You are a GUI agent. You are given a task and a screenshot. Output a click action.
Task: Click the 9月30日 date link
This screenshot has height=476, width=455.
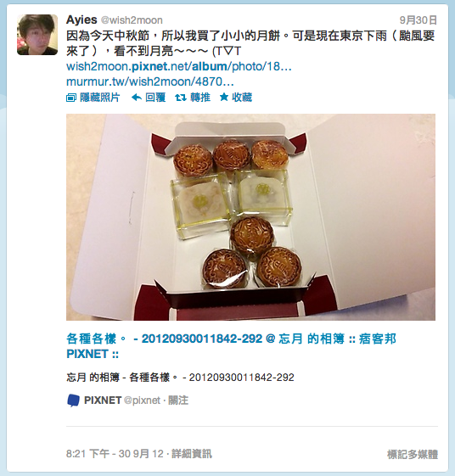[418, 20]
